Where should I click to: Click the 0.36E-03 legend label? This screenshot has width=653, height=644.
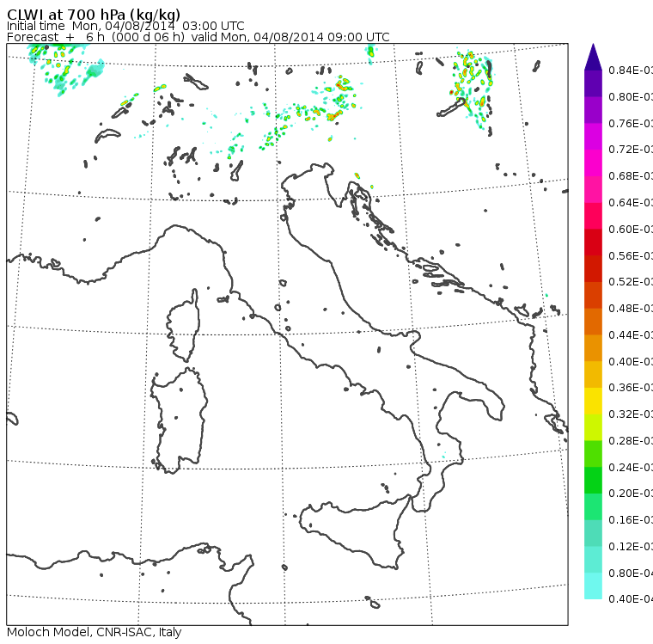(x=631, y=388)
